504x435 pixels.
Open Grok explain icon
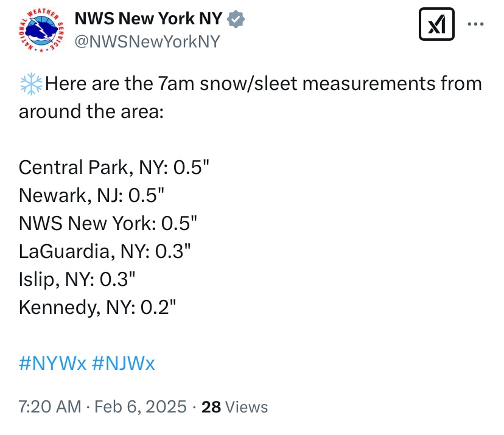436,24
